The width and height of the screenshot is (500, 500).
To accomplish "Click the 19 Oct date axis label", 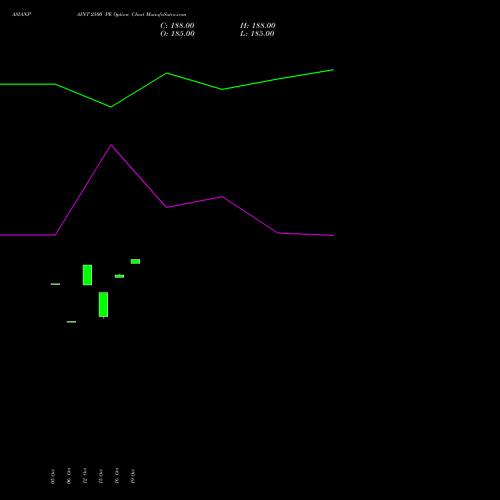I will (x=133, y=476).
